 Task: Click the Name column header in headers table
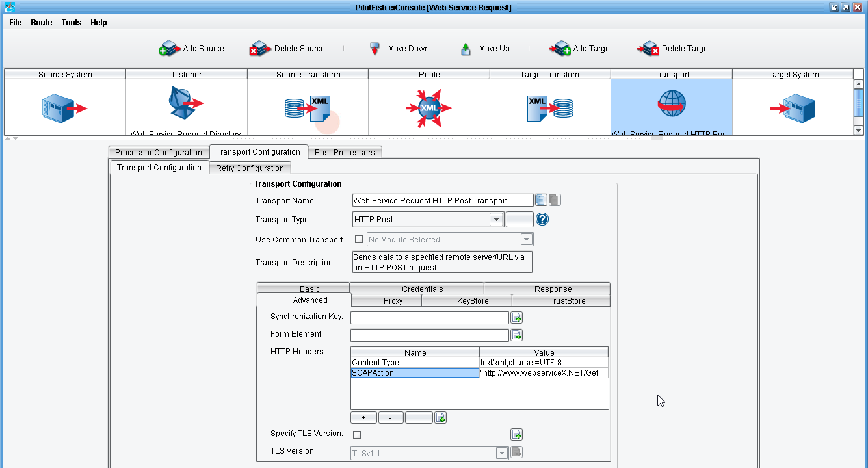point(415,352)
